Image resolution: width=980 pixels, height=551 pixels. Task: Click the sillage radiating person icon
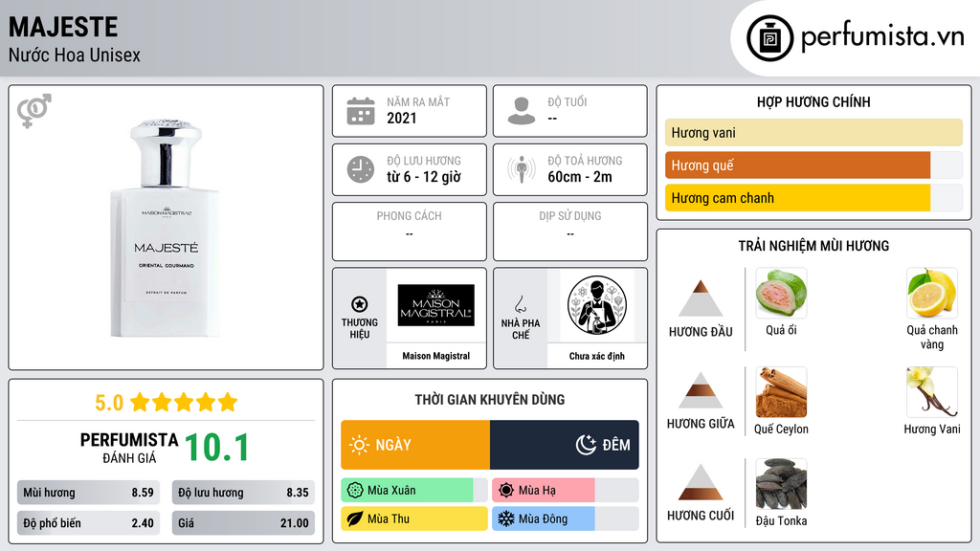click(x=522, y=169)
